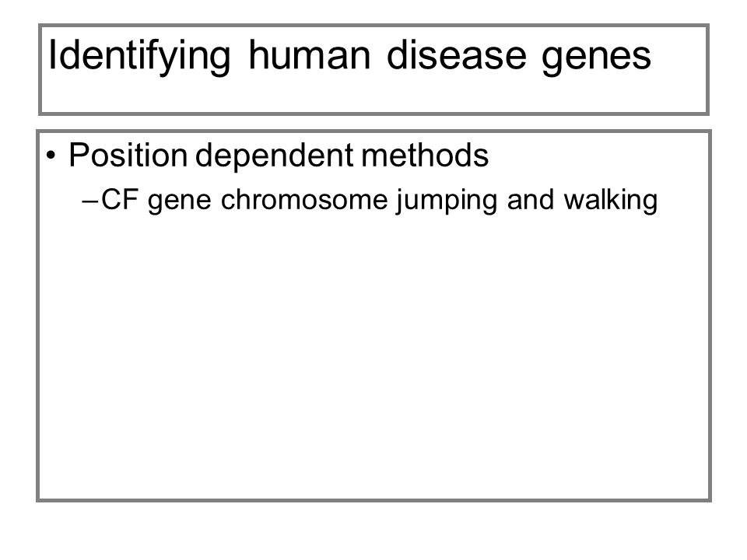Click empty space inside the title box below the heading
This screenshot has height=560, width=747.
[x=373, y=95]
